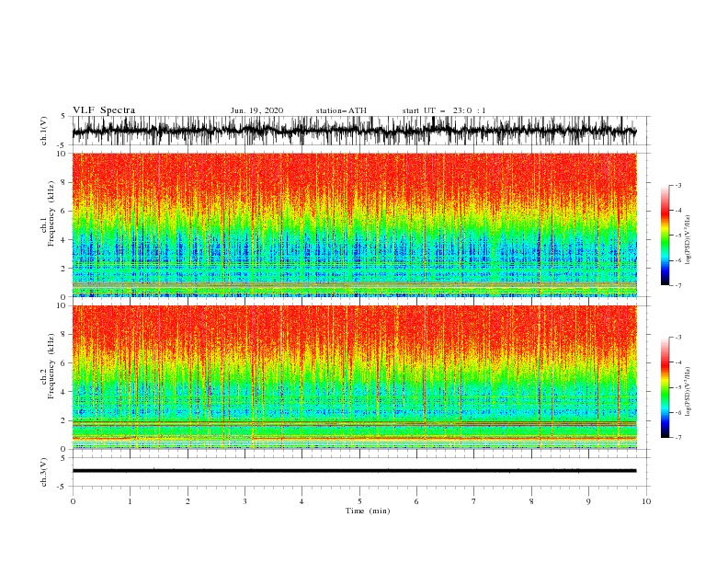Viewport: 728px width, 563px height.
Task: Click the ch.3 flat voltage trace
Action: 354,471
